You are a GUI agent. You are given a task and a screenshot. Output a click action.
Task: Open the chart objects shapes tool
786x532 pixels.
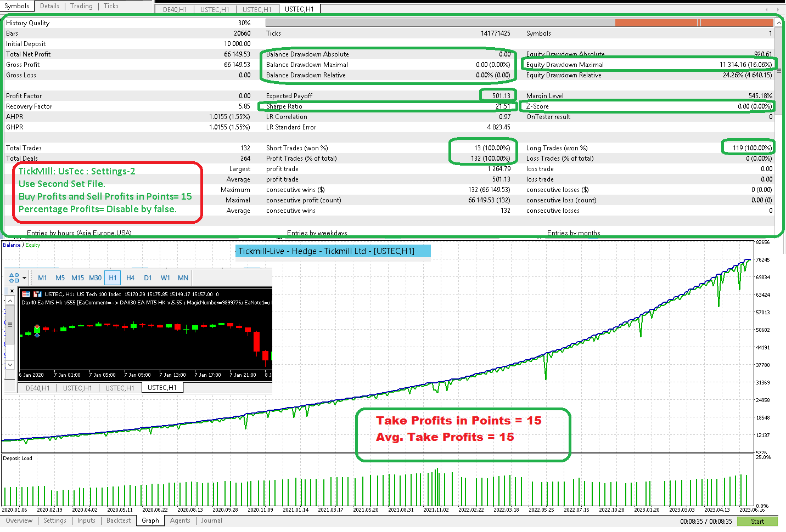tap(14, 278)
